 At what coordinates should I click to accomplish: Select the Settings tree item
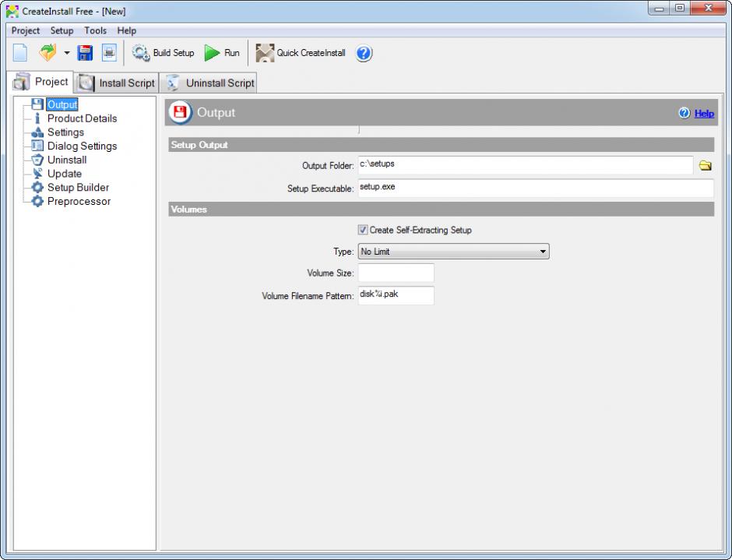click(x=65, y=132)
